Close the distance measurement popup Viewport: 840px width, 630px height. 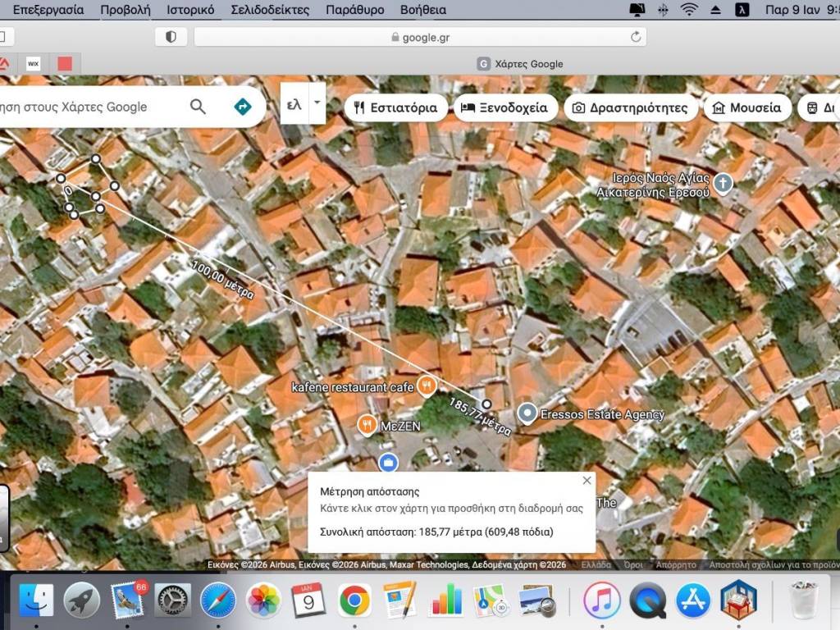coord(587,481)
